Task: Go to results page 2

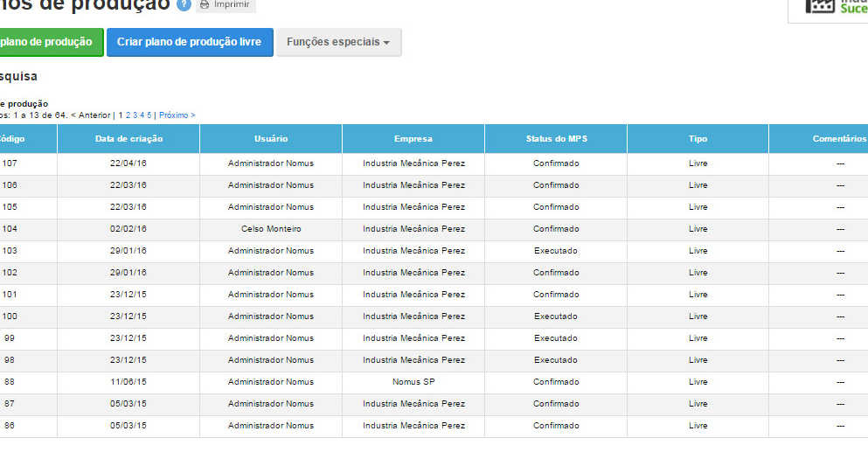Action: click(x=128, y=115)
